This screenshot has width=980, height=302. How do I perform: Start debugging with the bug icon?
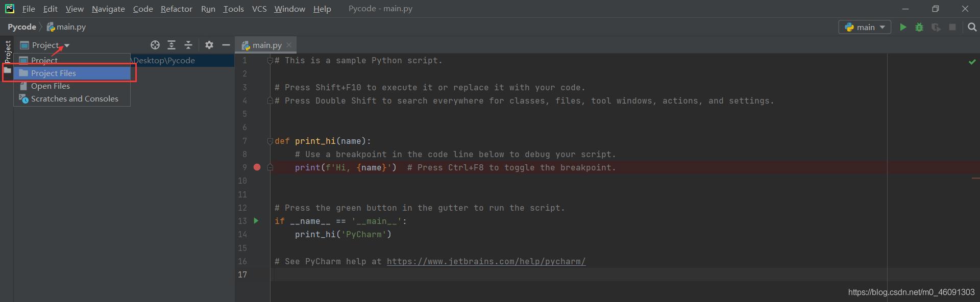coord(919,27)
